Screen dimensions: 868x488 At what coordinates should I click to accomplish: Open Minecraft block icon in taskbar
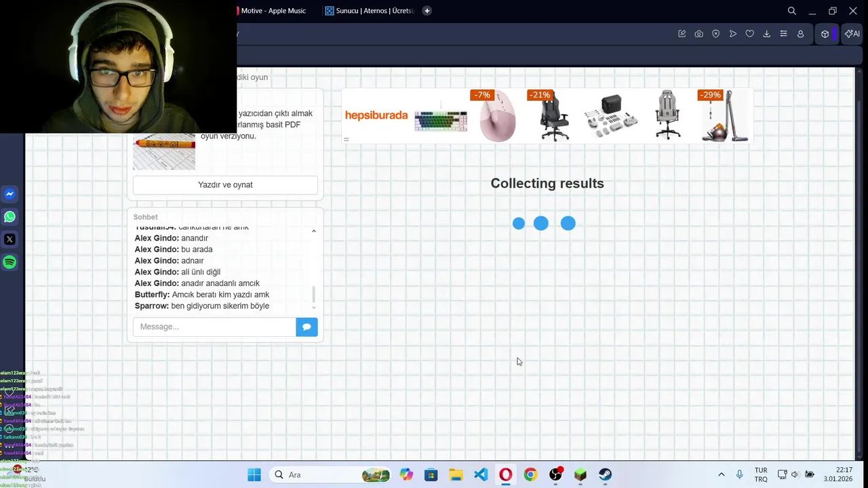coord(580,474)
